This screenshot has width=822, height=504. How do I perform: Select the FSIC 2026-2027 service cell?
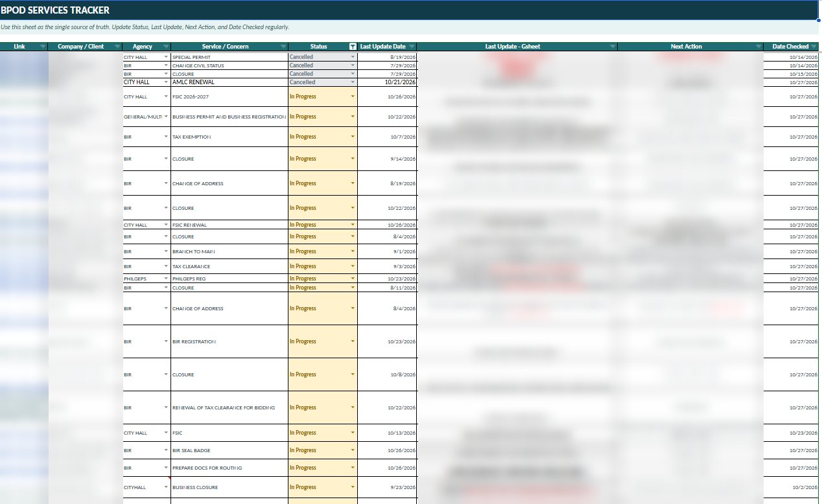point(229,97)
